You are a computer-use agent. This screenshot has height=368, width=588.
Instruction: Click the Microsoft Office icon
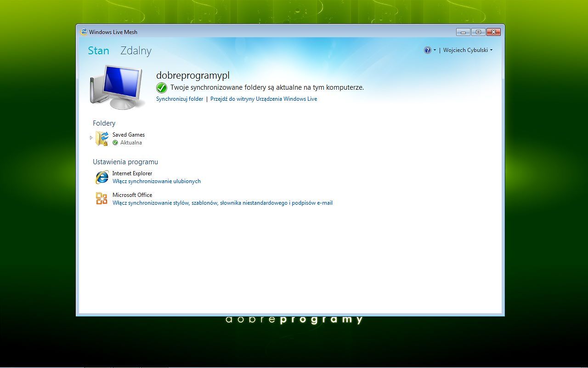tap(102, 199)
